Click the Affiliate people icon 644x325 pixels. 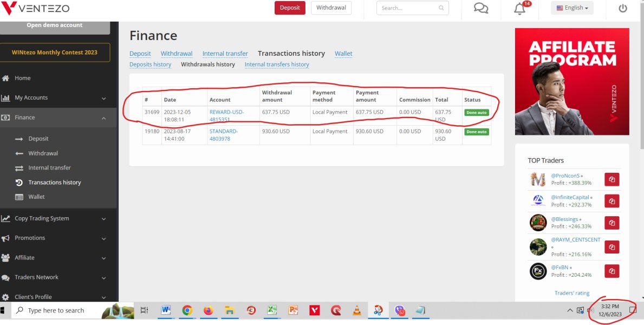point(5,258)
